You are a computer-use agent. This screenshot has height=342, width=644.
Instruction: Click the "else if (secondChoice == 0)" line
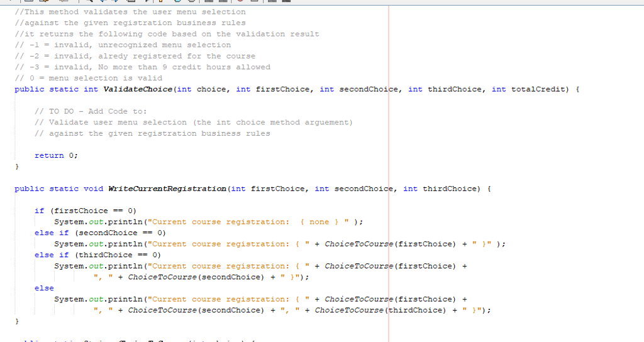tap(100, 233)
